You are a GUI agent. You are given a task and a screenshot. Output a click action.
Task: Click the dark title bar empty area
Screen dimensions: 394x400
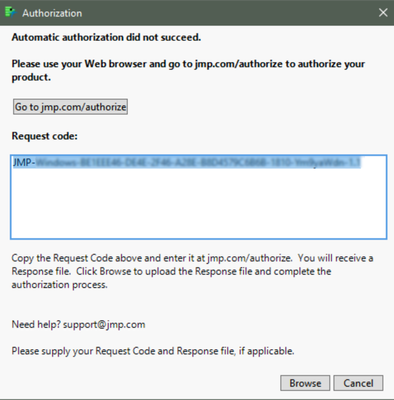pyautogui.click(x=230, y=13)
